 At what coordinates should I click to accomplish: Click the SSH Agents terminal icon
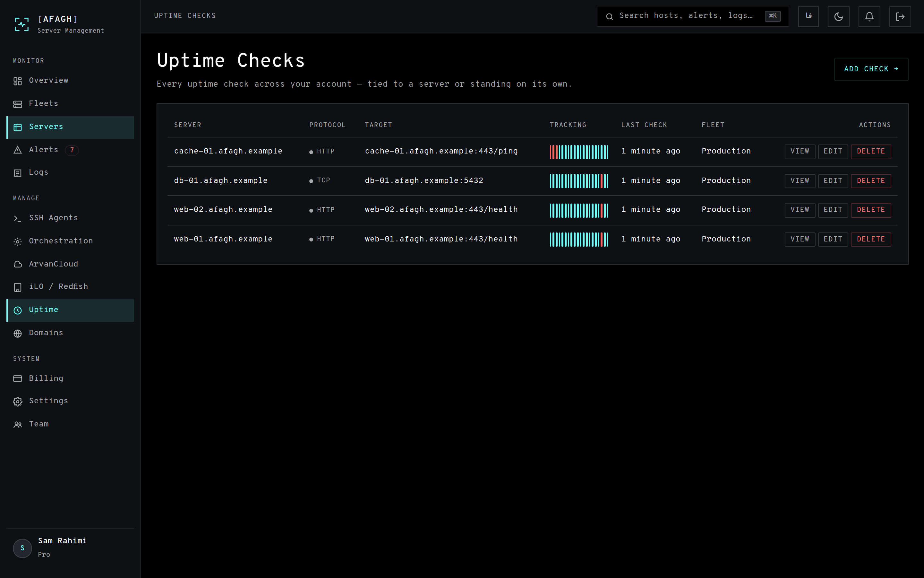[18, 218]
